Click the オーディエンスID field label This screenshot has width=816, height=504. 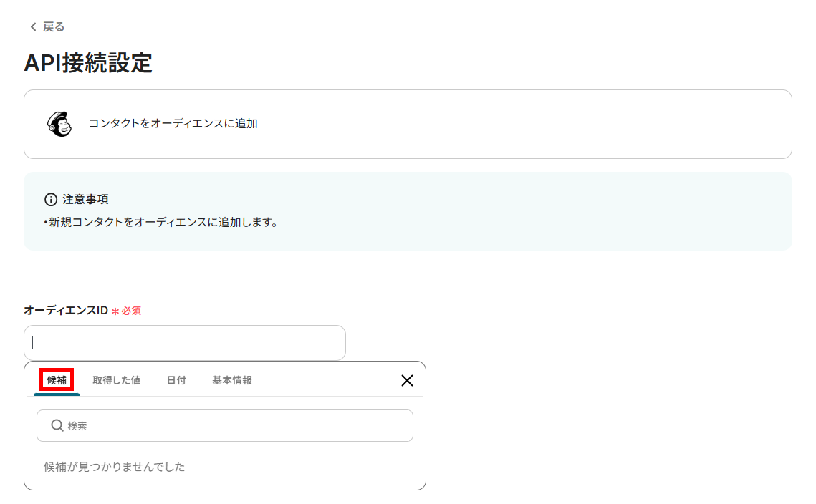click(65, 311)
